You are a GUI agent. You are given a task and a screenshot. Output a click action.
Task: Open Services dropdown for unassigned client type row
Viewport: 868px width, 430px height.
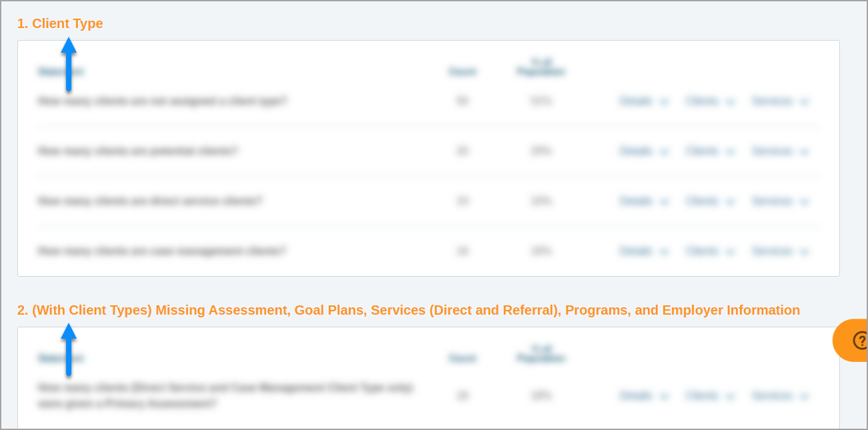pos(780,101)
